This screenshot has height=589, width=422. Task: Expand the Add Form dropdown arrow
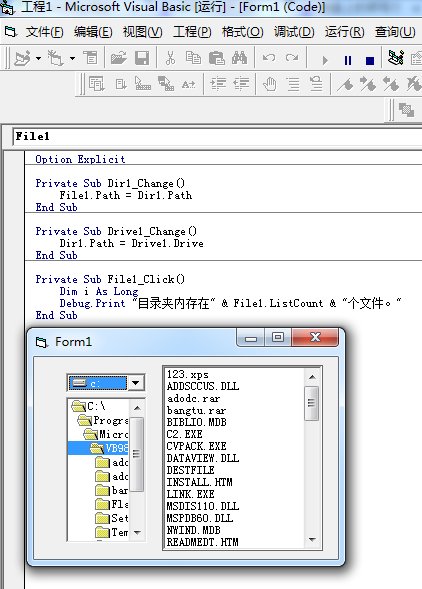[72, 59]
